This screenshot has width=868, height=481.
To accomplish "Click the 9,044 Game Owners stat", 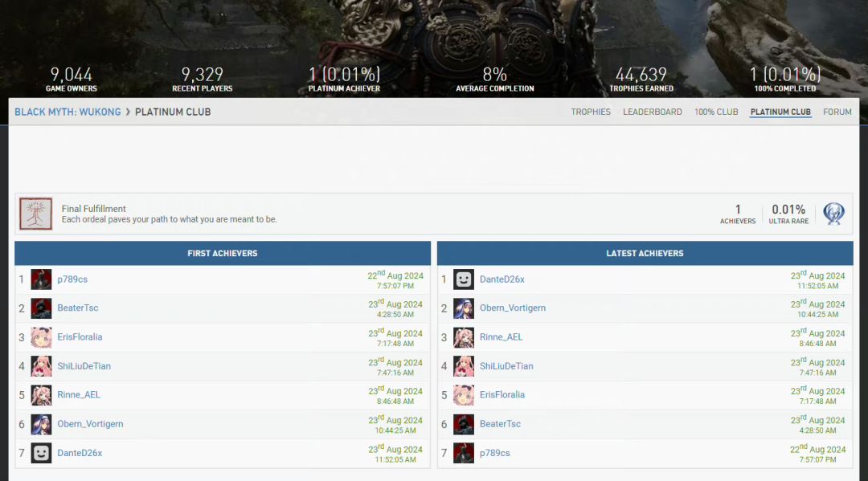I will click(72, 79).
